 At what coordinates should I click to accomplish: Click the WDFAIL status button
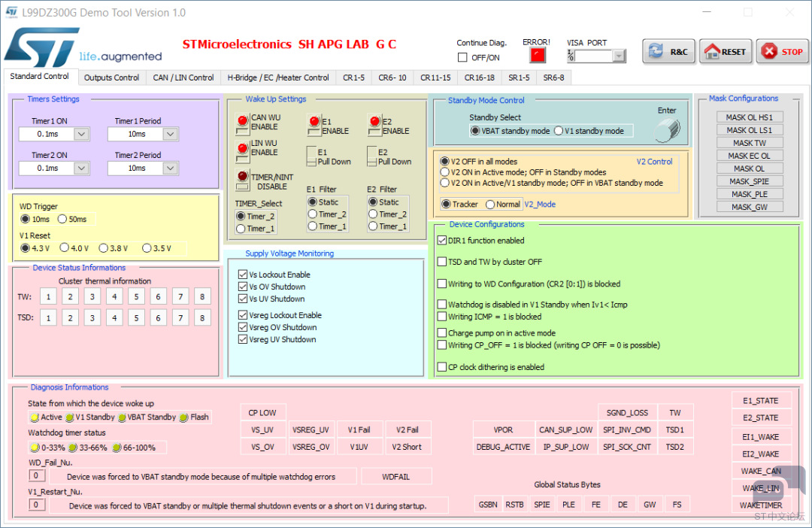point(396,477)
